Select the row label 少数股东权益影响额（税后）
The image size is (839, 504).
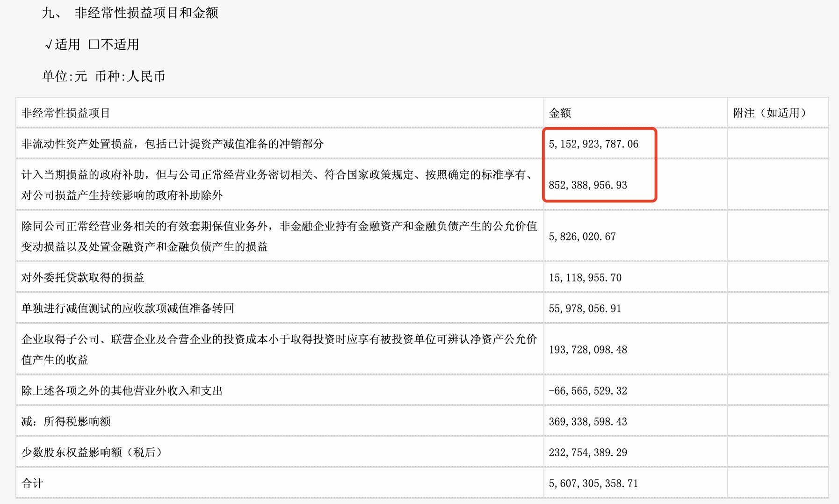(92, 452)
